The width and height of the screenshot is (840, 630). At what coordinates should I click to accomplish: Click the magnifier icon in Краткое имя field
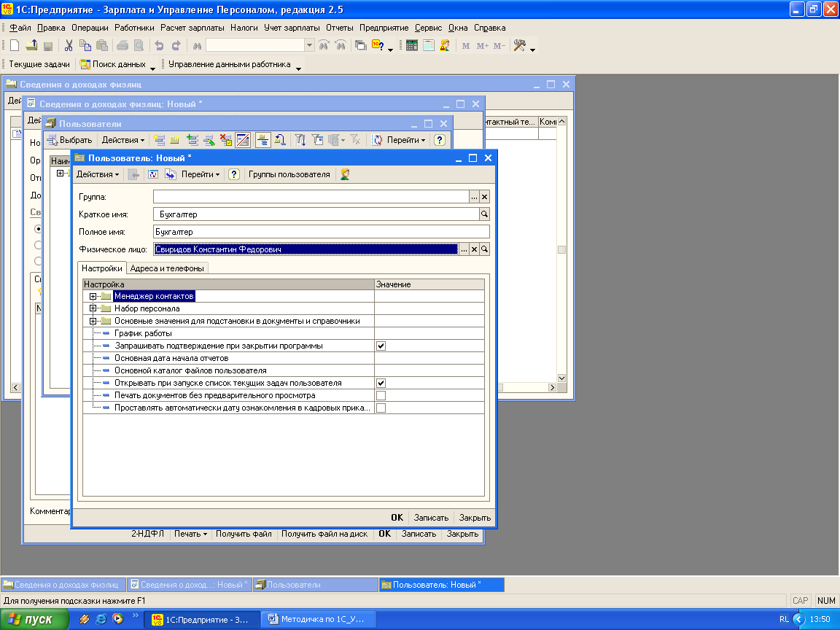[x=484, y=214]
